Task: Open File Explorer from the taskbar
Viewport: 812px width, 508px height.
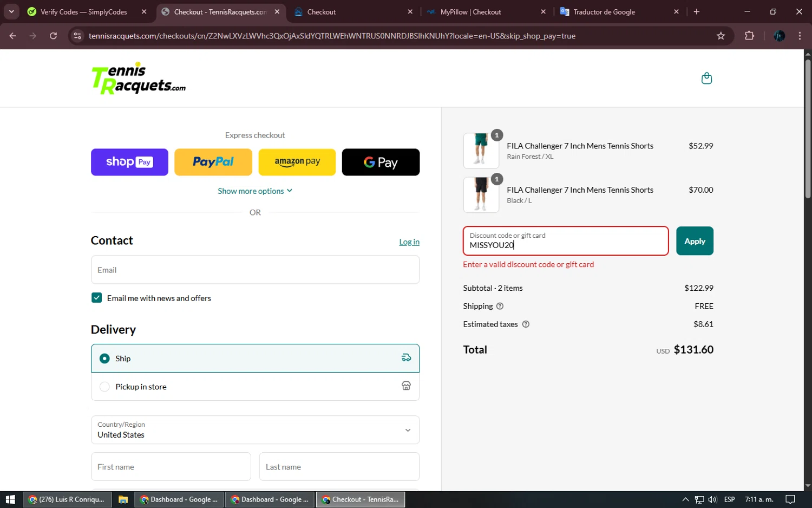Action: click(123, 499)
